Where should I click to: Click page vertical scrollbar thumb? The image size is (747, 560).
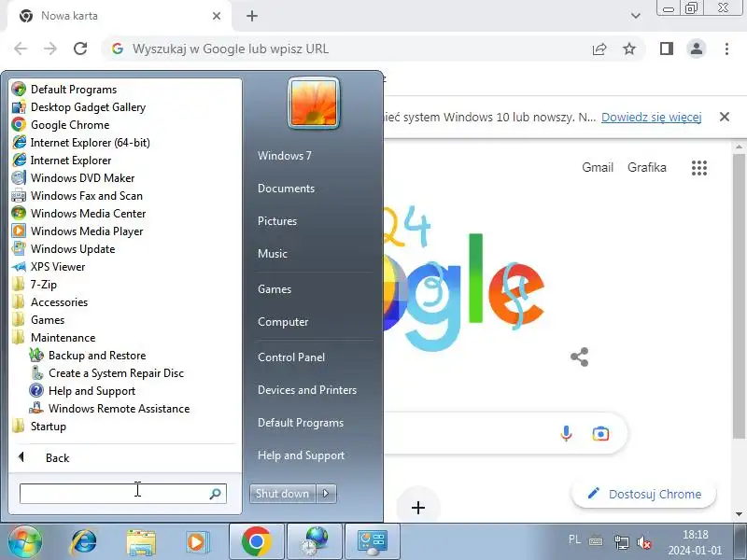[739, 296]
